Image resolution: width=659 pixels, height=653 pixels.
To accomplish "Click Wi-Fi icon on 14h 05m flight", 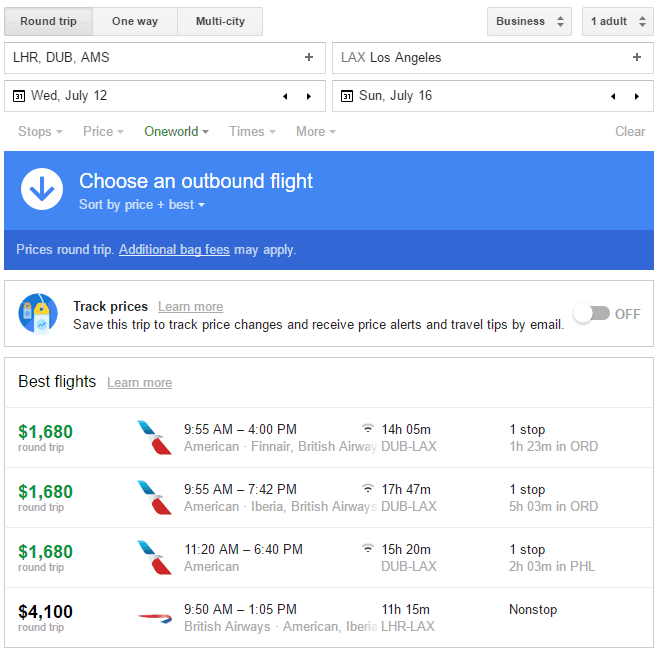I will point(368,429).
